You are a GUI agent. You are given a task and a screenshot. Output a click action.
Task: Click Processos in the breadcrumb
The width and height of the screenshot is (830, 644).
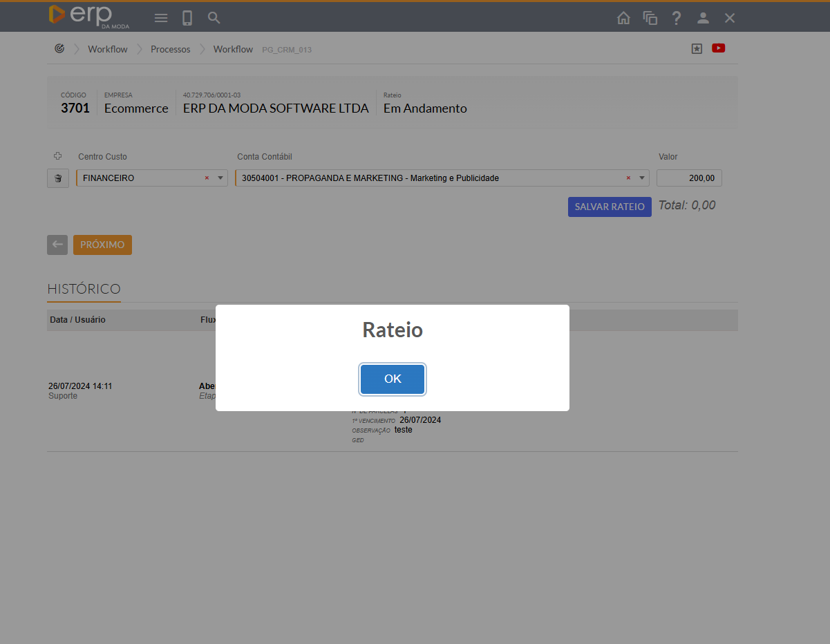click(x=170, y=49)
